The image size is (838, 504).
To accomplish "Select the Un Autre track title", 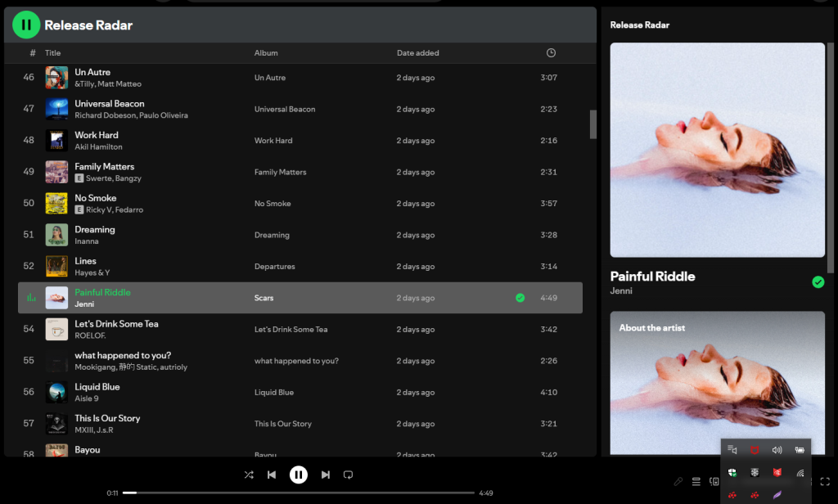I will (x=92, y=72).
